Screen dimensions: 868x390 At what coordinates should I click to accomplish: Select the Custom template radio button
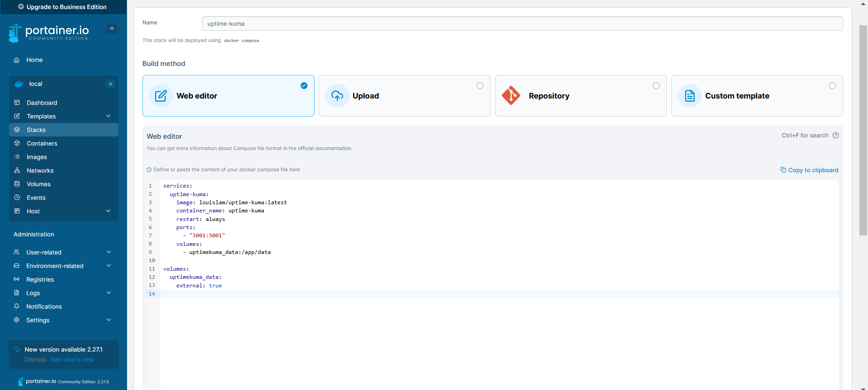(x=832, y=86)
